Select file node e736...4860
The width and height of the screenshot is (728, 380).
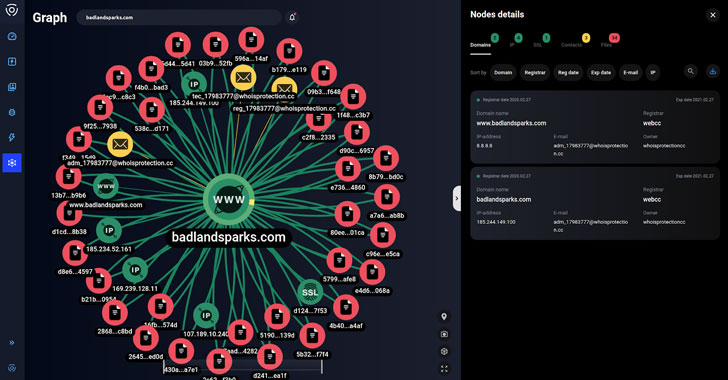348,169
